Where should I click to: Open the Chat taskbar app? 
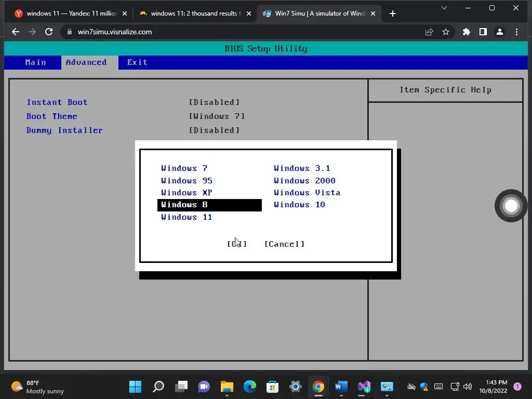[204, 387]
